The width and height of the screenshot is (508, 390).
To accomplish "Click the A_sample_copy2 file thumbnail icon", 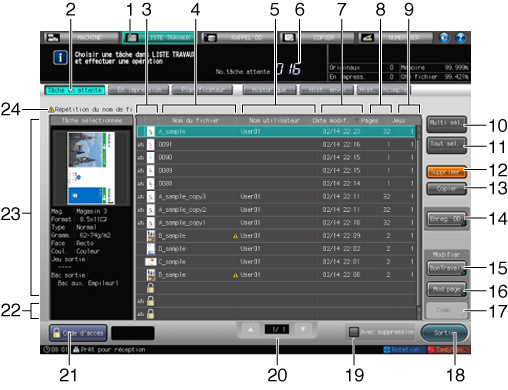I will (151, 210).
